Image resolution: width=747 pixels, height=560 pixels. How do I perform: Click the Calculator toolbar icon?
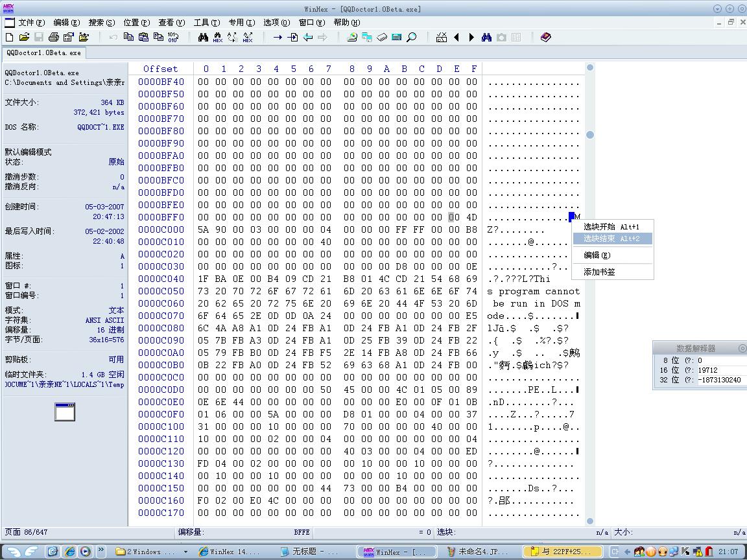[396, 37]
